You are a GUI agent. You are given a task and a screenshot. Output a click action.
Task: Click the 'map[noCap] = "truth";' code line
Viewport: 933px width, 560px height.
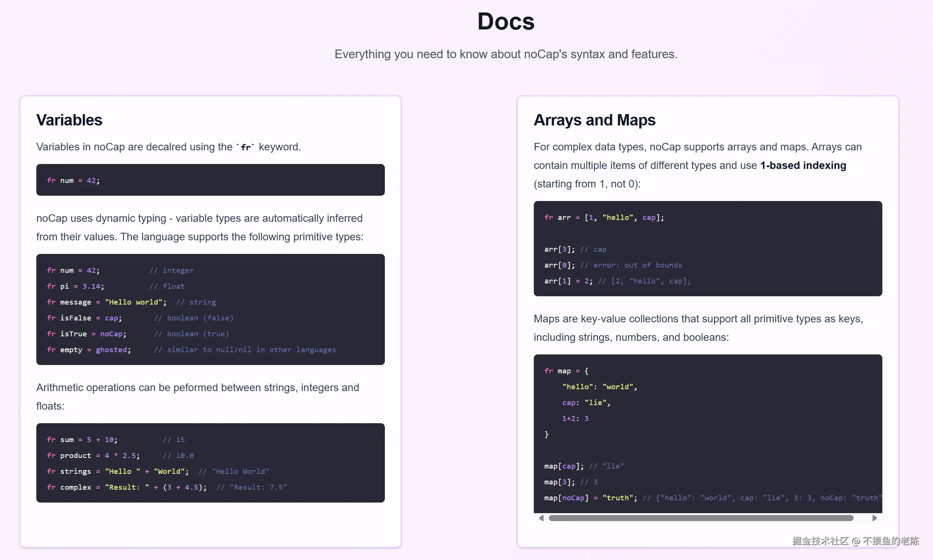click(590, 498)
